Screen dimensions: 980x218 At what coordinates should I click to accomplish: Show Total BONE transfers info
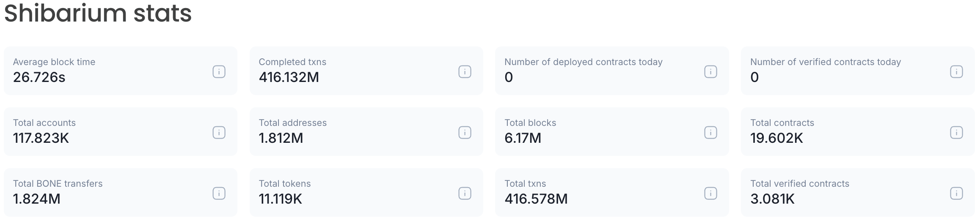(219, 193)
